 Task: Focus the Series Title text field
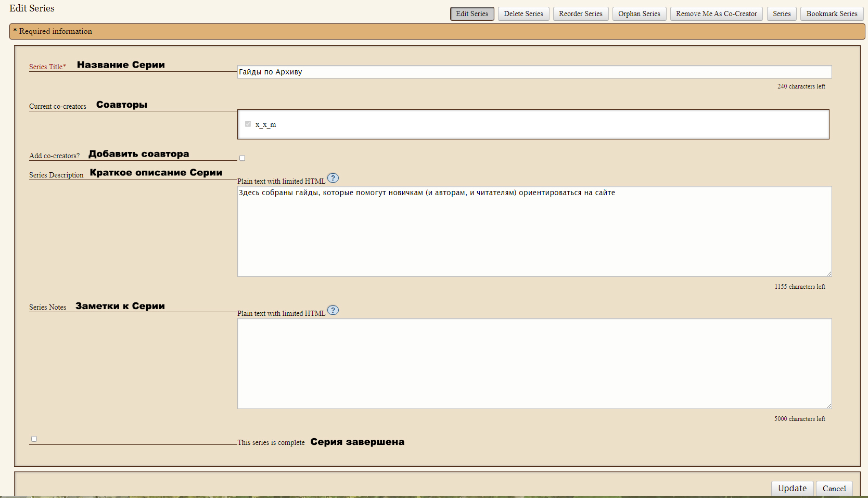click(534, 72)
